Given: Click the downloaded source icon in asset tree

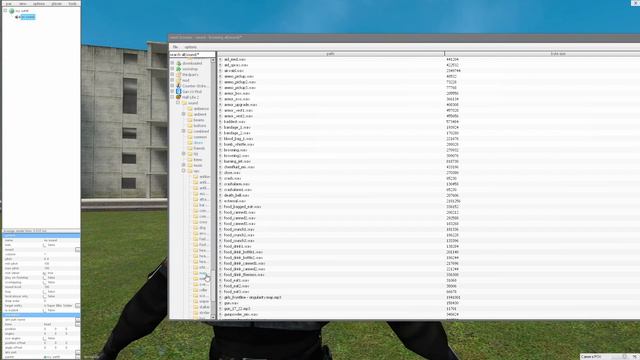Looking at the screenshot, I should coord(178,63).
